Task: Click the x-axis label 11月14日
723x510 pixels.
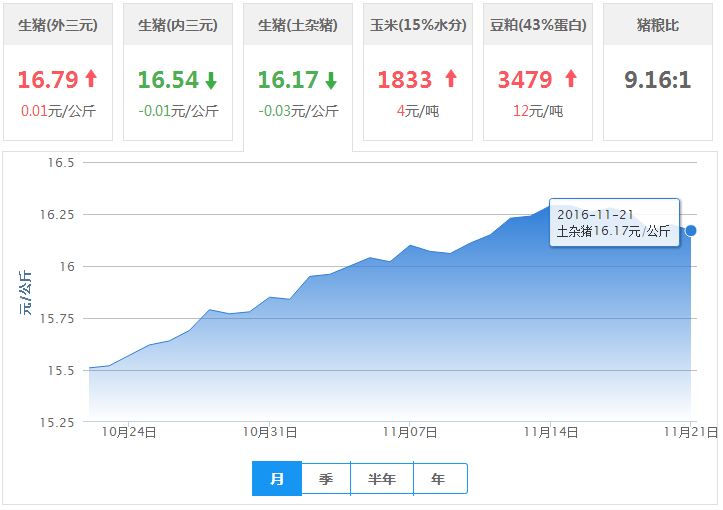Action: pyautogui.click(x=551, y=432)
